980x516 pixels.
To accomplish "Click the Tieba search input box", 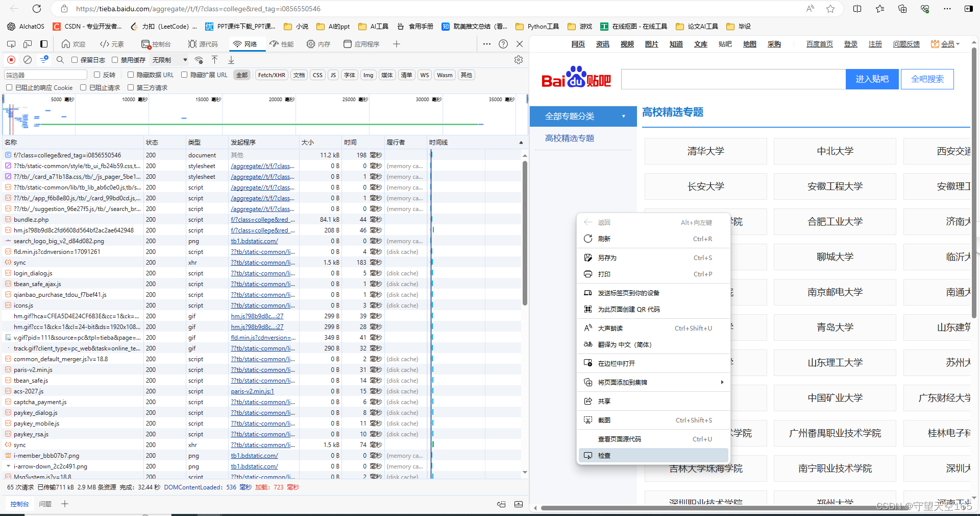I will pos(733,79).
